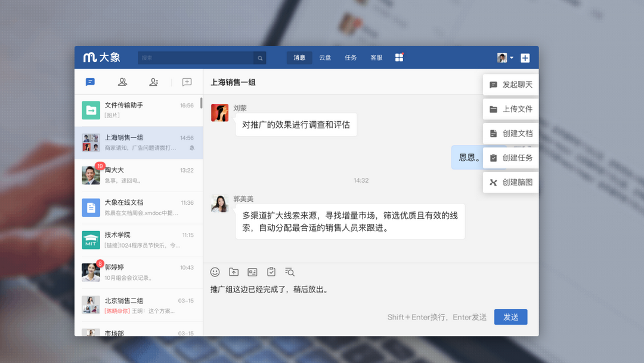Select 创建任务 from the menu
Viewport: 644px width, 363px height.
tap(510, 158)
